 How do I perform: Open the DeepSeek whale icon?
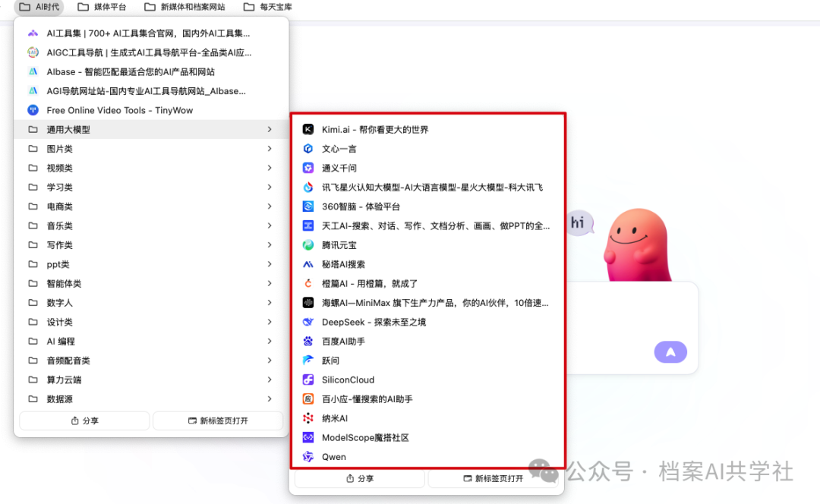pos(308,322)
